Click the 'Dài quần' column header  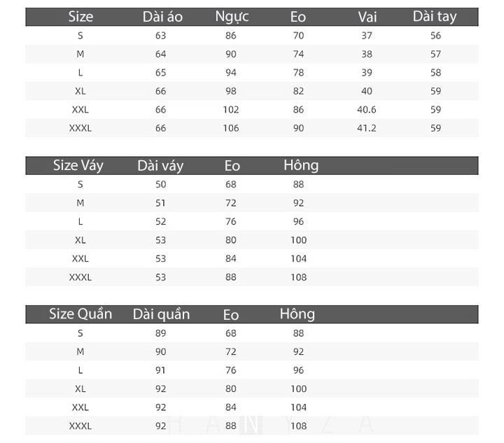tap(161, 314)
